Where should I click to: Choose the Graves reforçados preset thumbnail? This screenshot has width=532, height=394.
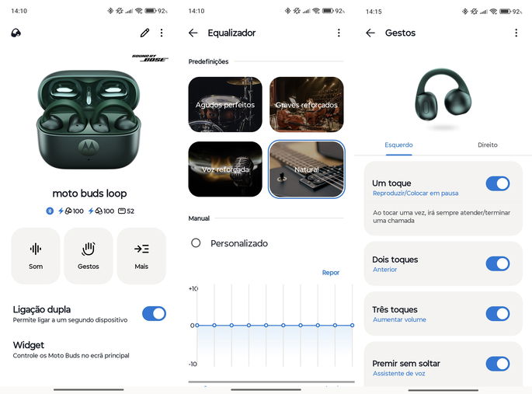click(307, 105)
